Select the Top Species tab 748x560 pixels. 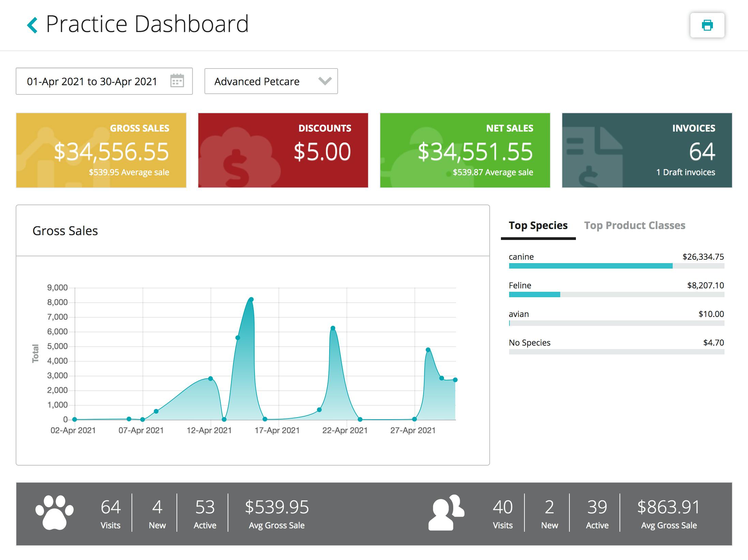tap(538, 225)
